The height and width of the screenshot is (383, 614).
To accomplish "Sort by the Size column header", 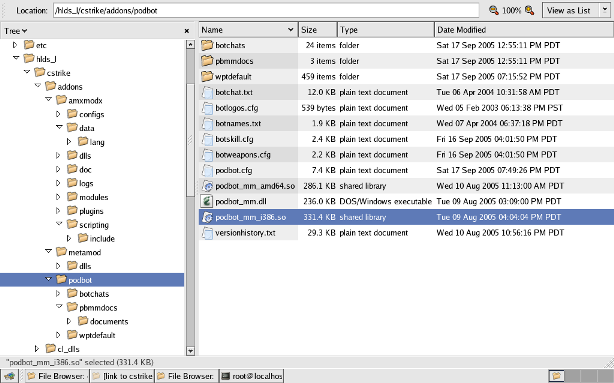I will point(318,30).
